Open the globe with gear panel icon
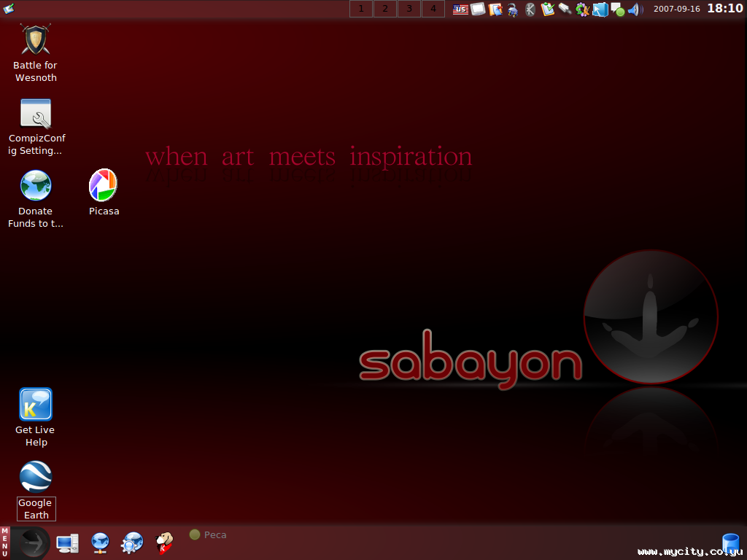 132,543
